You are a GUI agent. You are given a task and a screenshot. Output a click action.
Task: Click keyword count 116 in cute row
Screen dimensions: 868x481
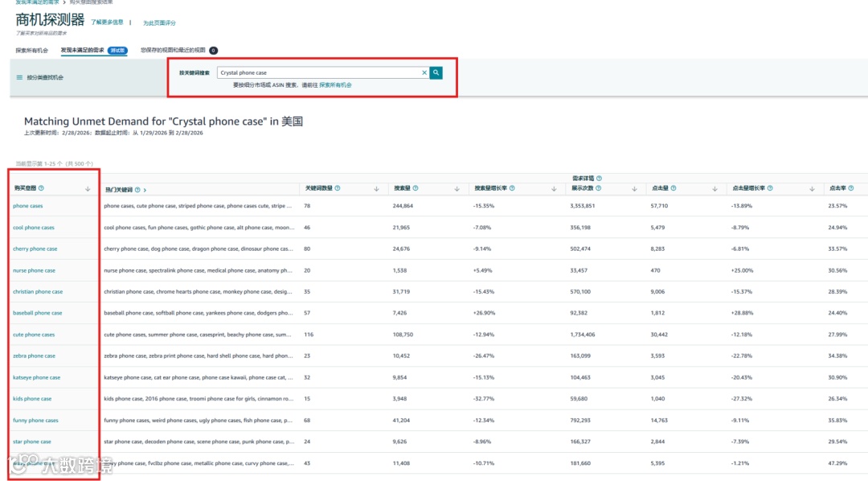[309, 335]
